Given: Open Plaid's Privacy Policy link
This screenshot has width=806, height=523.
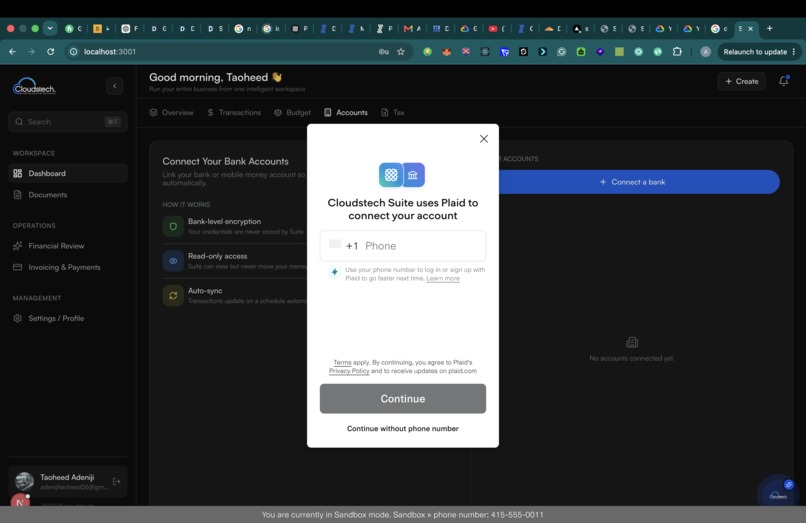Looking at the screenshot, I should (x=349, y=371).
